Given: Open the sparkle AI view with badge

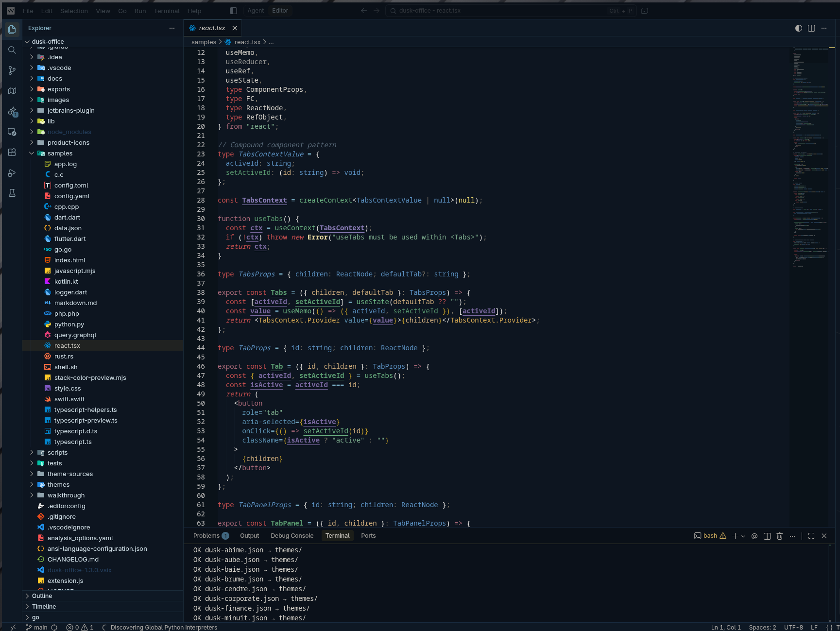Looking at the screenshot, I should coord(12,112).
